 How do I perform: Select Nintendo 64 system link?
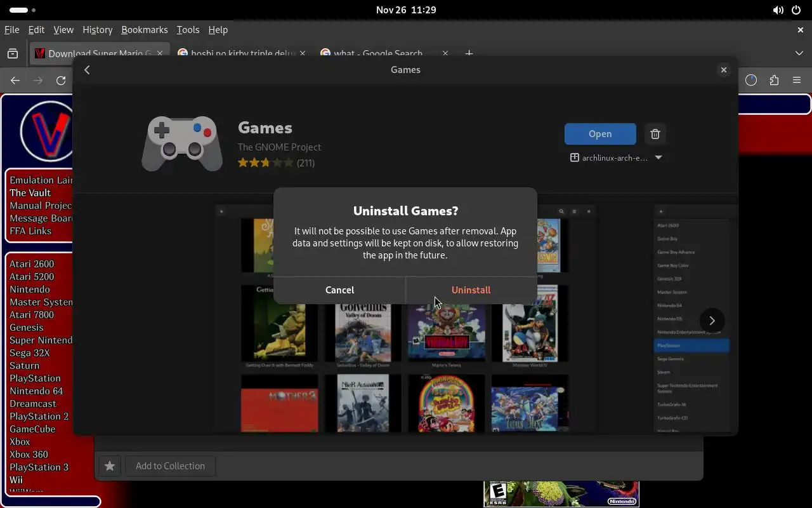tap(36, 391)
